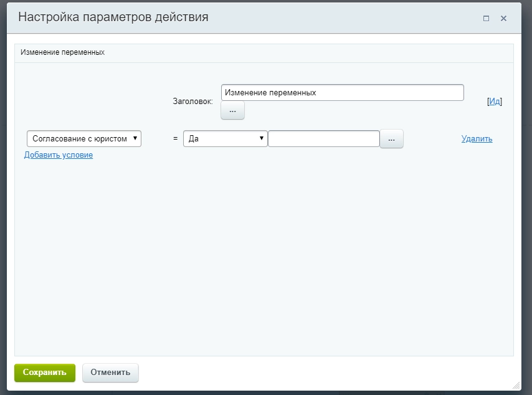Close the action settings dialog
Screen dimensions: 532x395
(503, 19)
